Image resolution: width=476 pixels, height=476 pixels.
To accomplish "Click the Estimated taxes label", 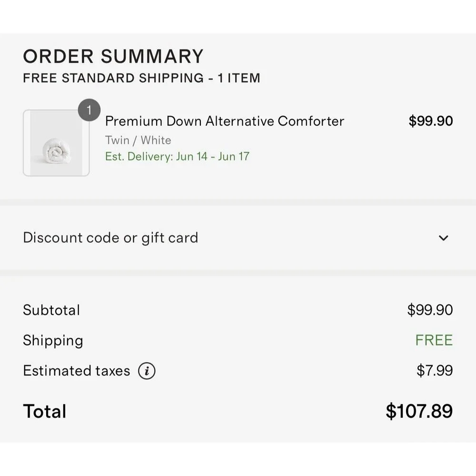I will click(77, 371).
